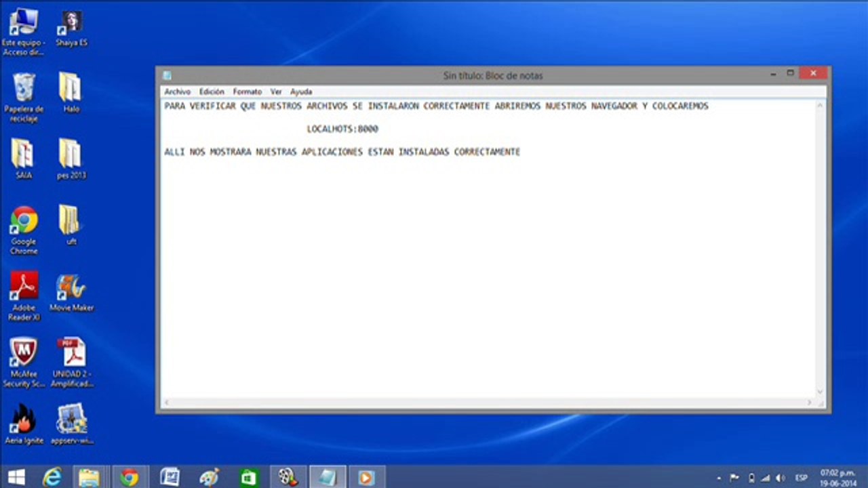Click the active Notepad taskbar button

[328, 477]
